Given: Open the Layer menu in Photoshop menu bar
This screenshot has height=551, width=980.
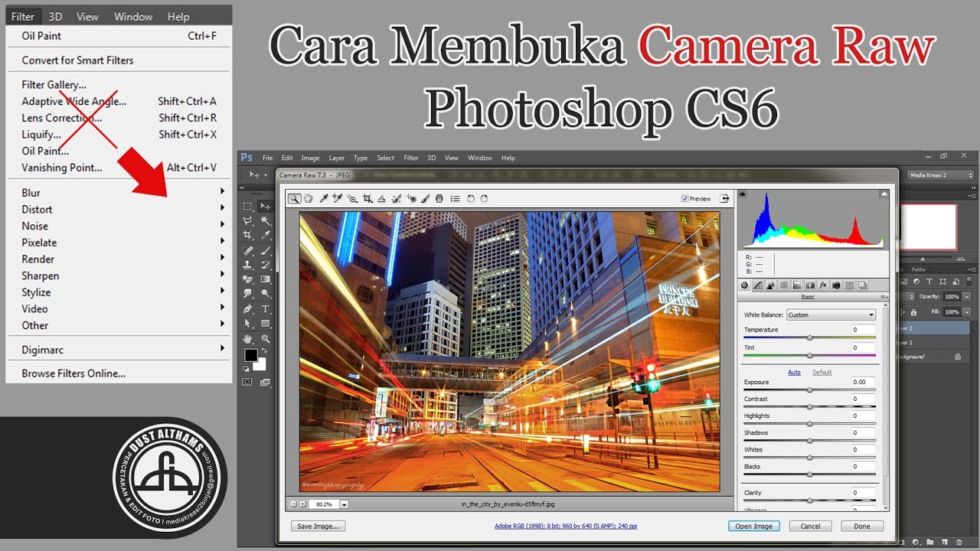Looking at the screenshot, I should pyautogui.click(x=337, y=158).
